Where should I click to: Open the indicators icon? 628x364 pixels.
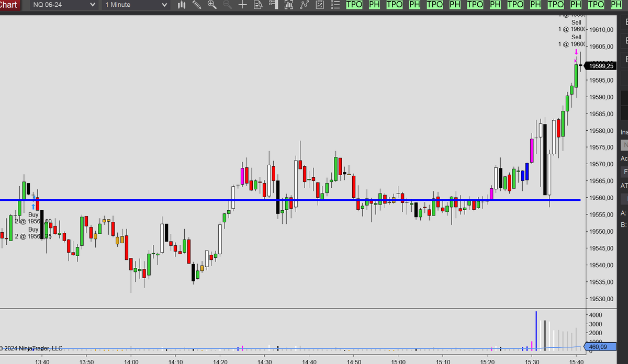[x=289, y=5]
